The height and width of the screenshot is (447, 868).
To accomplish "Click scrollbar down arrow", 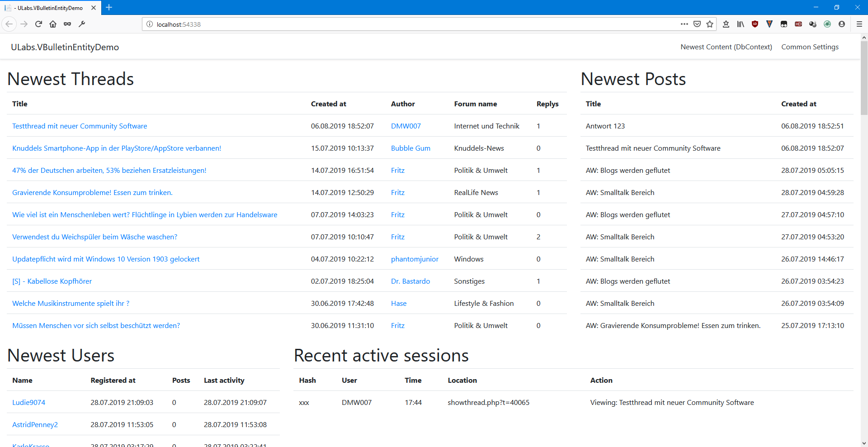I will 864,443.
